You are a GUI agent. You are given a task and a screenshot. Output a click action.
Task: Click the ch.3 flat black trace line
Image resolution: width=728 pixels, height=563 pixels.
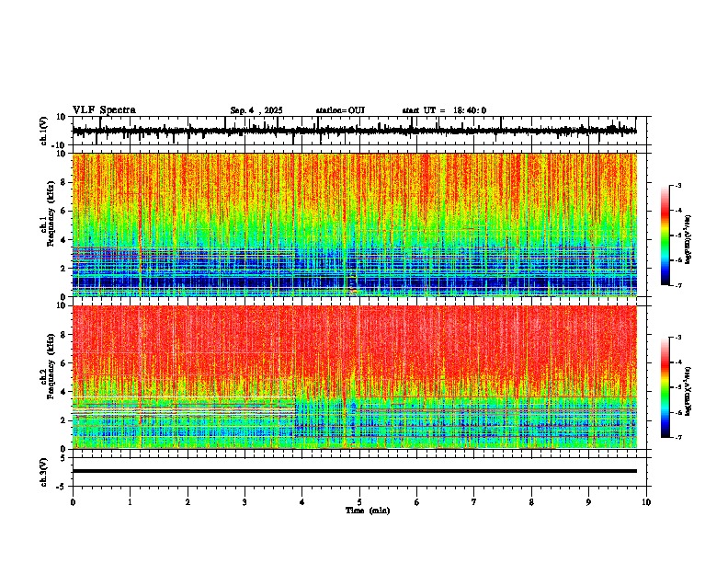[x=355, y=471]
